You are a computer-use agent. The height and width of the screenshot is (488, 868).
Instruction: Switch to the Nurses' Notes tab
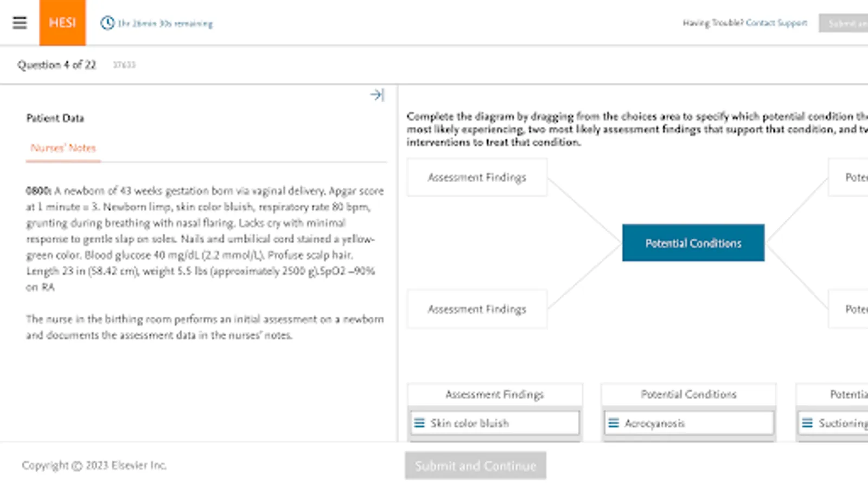pos(63,148)
